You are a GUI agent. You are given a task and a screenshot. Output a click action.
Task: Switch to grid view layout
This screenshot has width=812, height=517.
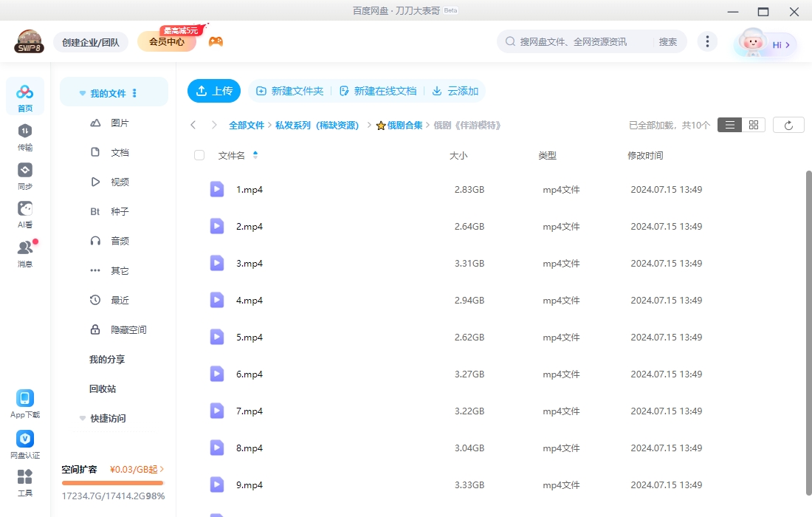click(753, 124)
